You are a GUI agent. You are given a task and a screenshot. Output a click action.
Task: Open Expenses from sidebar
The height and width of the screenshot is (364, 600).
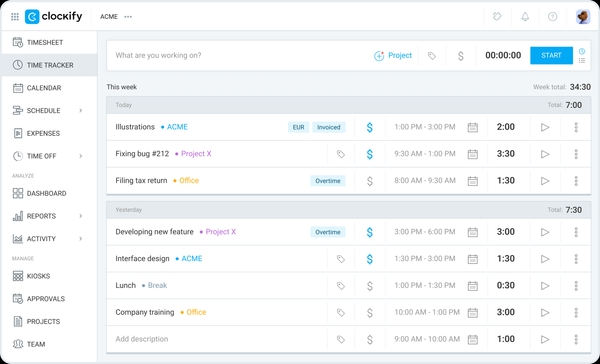pyautogui.click(x=49, y=133)
